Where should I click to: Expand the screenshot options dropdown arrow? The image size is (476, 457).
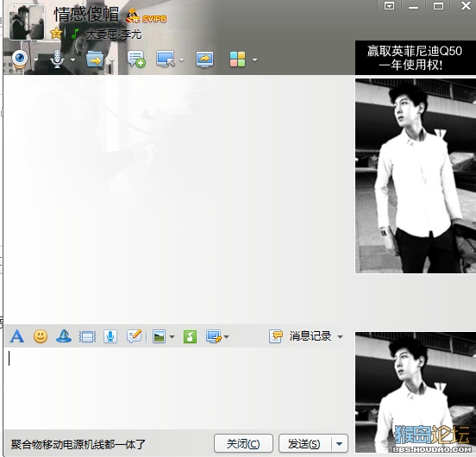click(227, 337)
